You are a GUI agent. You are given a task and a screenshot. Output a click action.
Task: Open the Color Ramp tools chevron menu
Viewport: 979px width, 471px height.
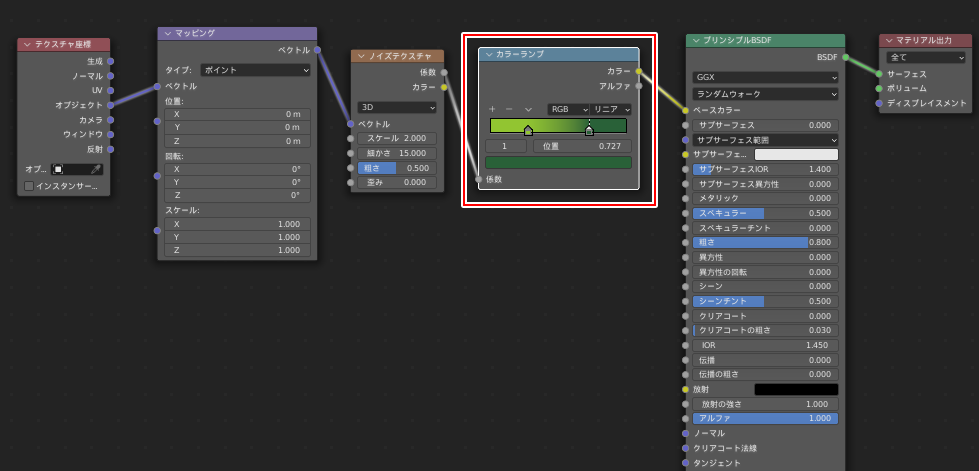point(528,109)
